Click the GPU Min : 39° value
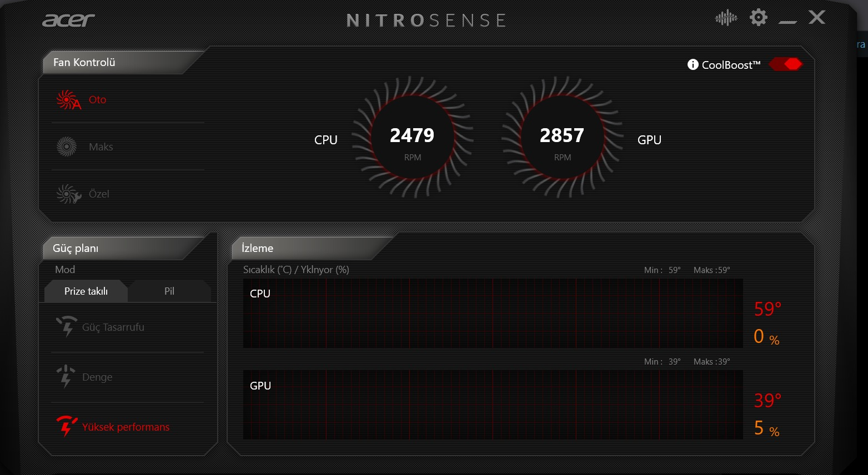The width and height of the screenshot is (868, 475). click(x=663, y=362)
